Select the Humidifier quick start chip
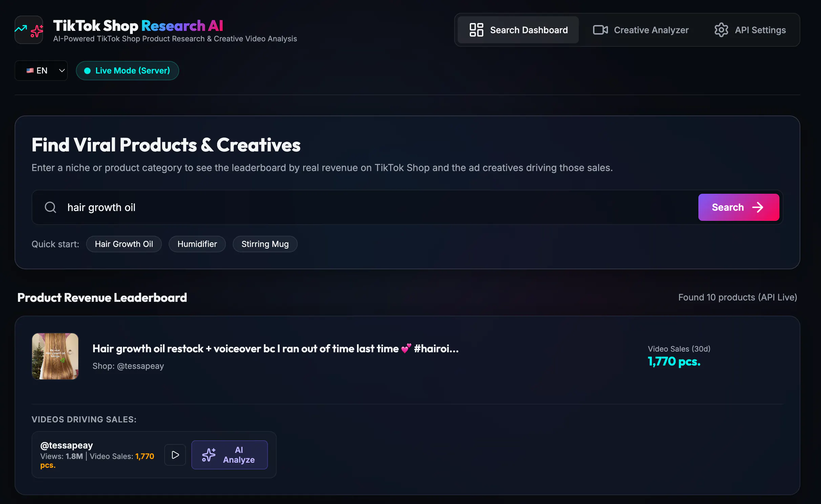This screenshot has width=821, height=504. click(x=197, y=244)
